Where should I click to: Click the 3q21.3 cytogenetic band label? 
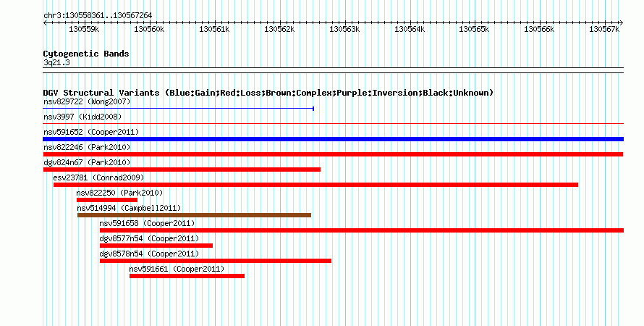click(56, 62)
